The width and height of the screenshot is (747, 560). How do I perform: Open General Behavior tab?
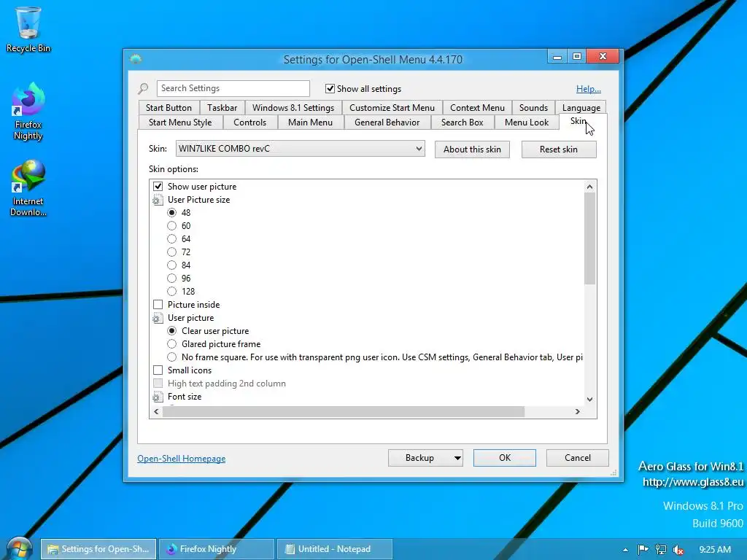click(x=387, y=122)
